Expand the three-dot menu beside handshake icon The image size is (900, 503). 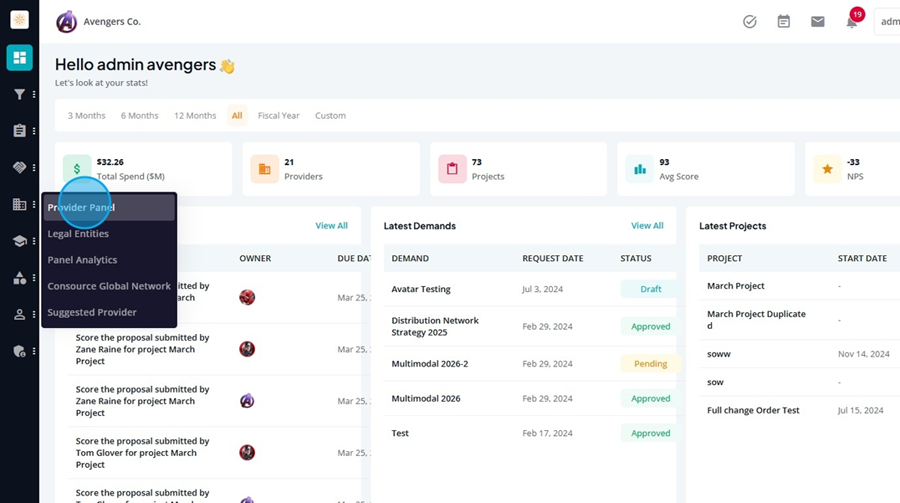[x=34, y=168]
